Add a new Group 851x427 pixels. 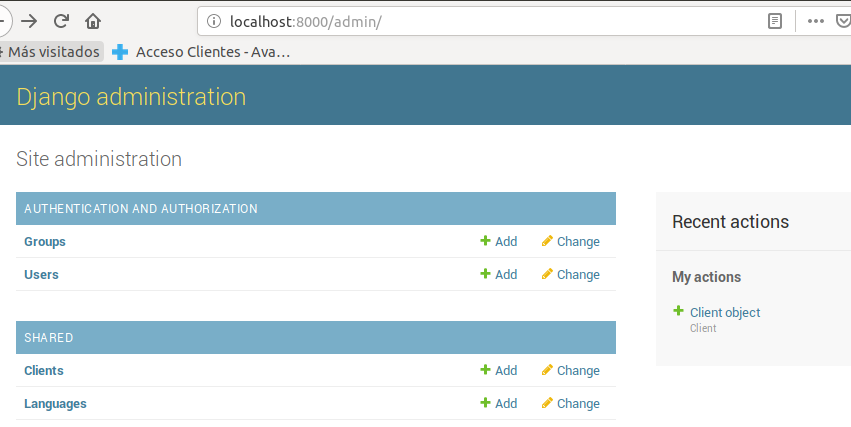coord(506,241)
